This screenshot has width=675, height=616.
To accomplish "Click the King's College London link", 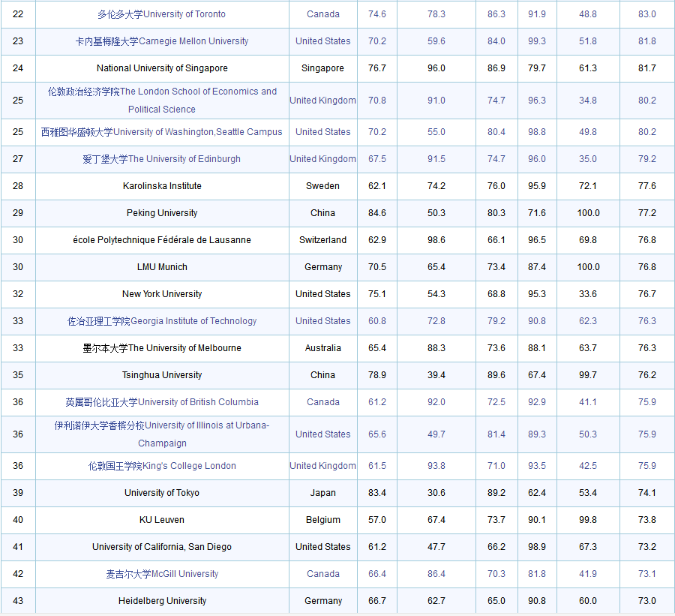I will tap(161, 466).
